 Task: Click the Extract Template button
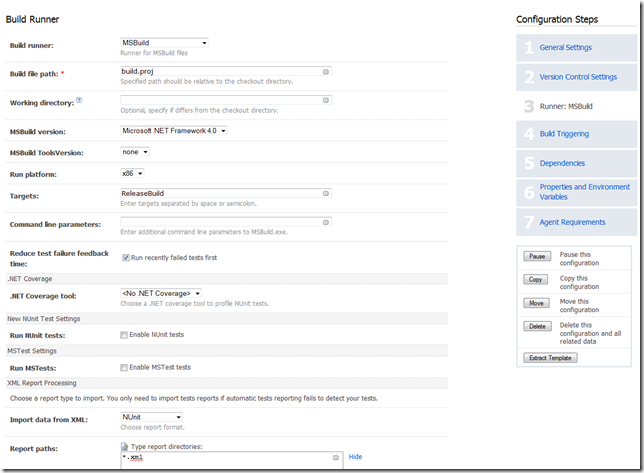click(x=550, y=358)
